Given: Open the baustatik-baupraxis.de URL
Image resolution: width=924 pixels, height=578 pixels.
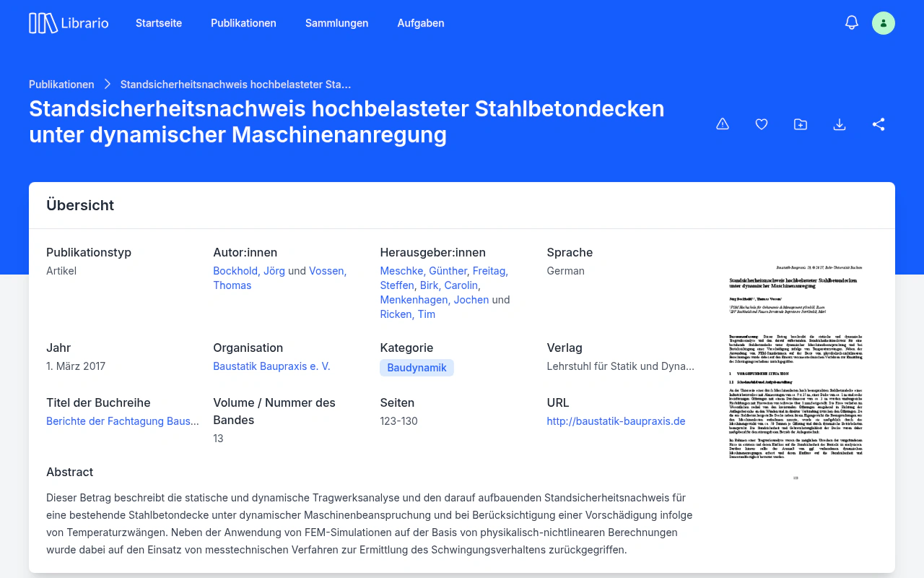Looking at the screenshot, I should tap(616, 421).
